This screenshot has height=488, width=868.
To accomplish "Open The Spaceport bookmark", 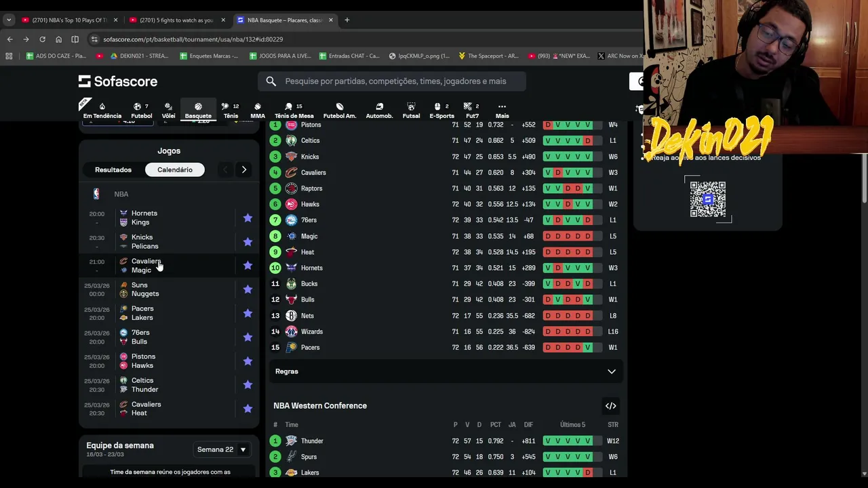I will click(x=489, y=56).
